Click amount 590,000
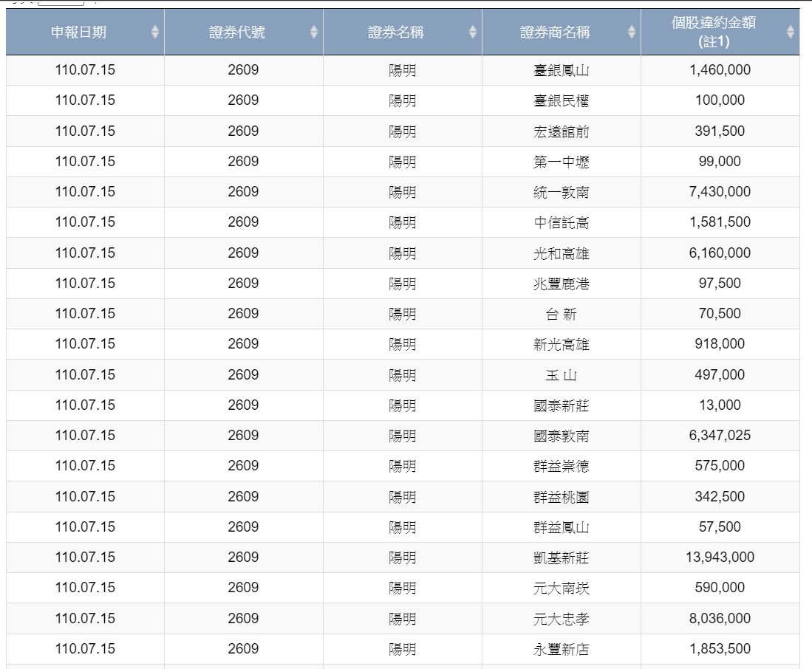This screenshot has width=812, height=669. pyautogui.click(x=720, y=587)
